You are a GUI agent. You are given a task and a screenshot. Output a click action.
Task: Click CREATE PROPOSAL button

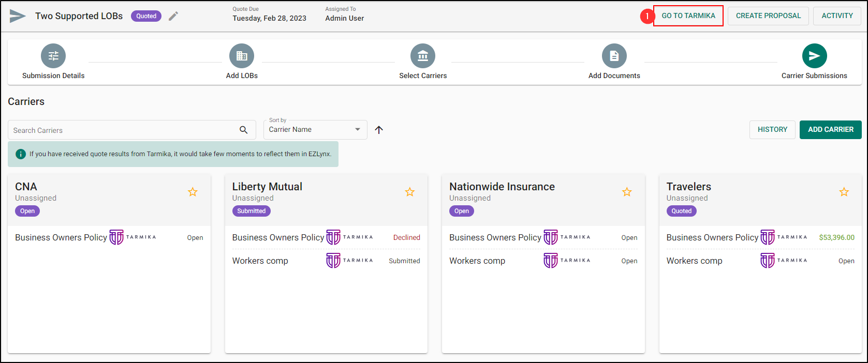pos(768,16)
